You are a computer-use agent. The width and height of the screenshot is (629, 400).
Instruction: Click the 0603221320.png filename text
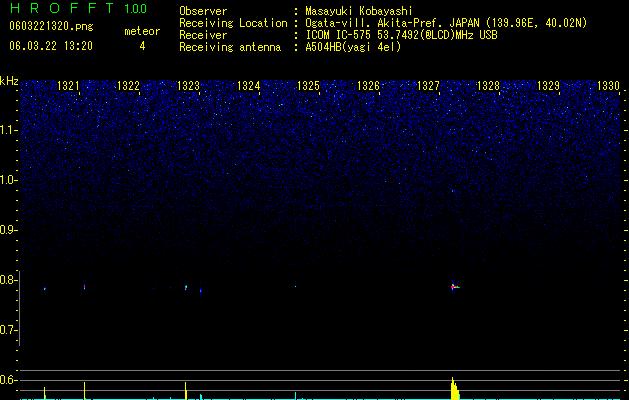point(51,26)
